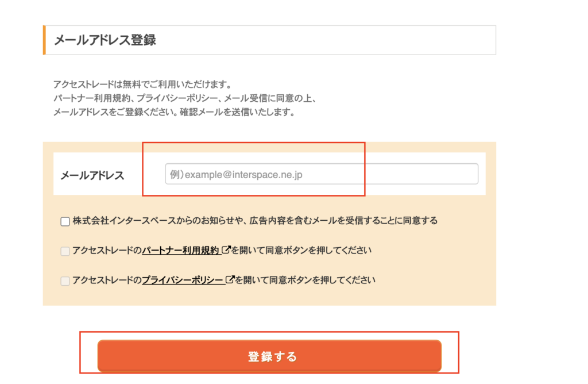
Task: Click the メール受信に同意の上 intro line
Action: coord(185,98)
